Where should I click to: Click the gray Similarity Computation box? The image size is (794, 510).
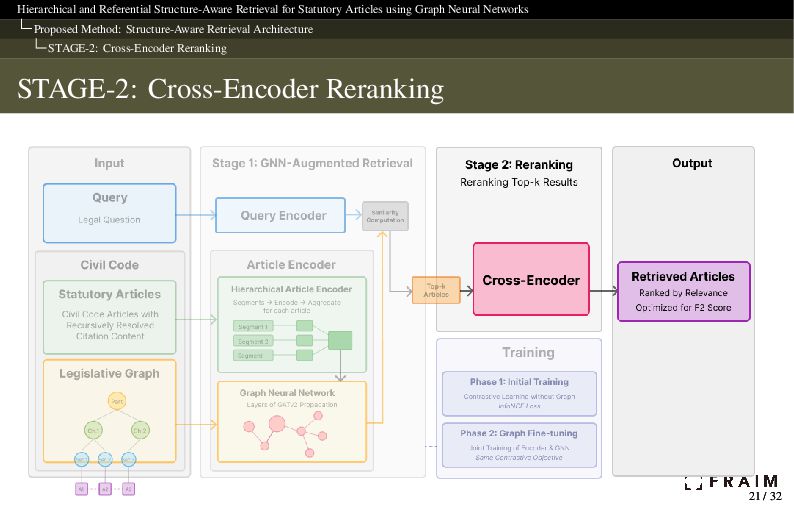(385, 216)
